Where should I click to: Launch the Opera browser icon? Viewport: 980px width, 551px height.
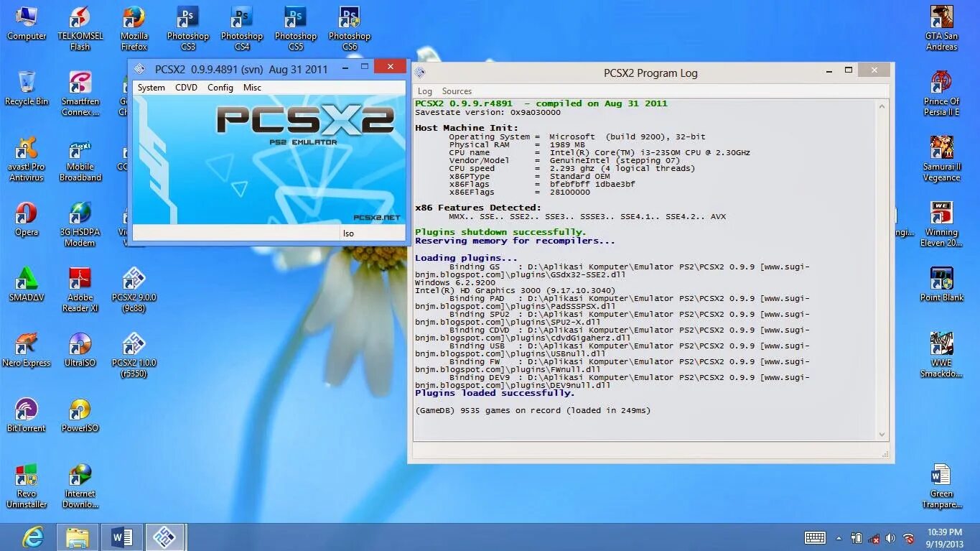point(27,214)
